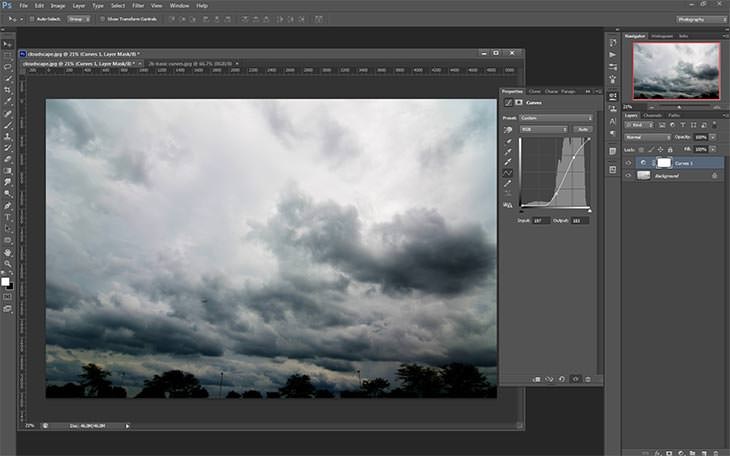Click view previous state icon in Properties
Viewport: 730px width, 456px height.
pyautogui.click(x=549, y=380)
